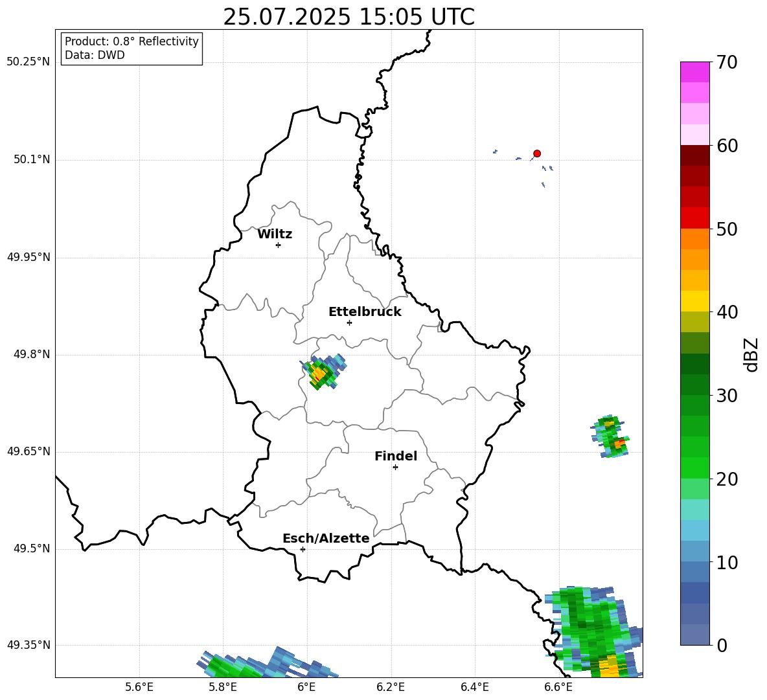Click the 49.95°N latitude label
767x700 pixels.
point(29,257)
